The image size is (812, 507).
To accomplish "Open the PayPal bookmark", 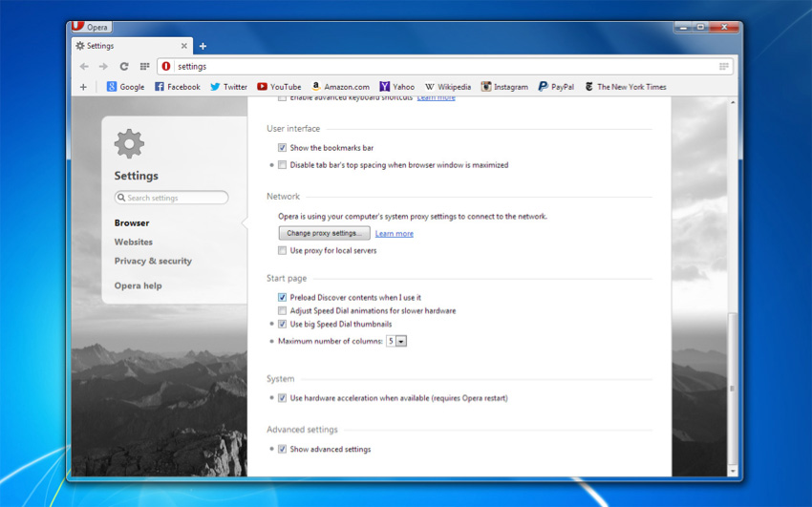I will tap(556, 87).
